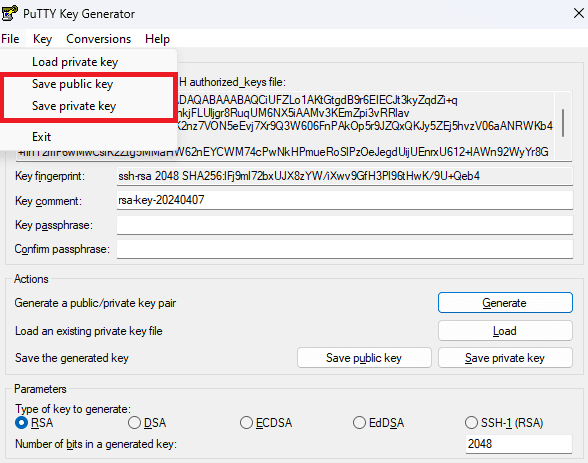Click the 'Key fingerprint:' label

[50, 176]
